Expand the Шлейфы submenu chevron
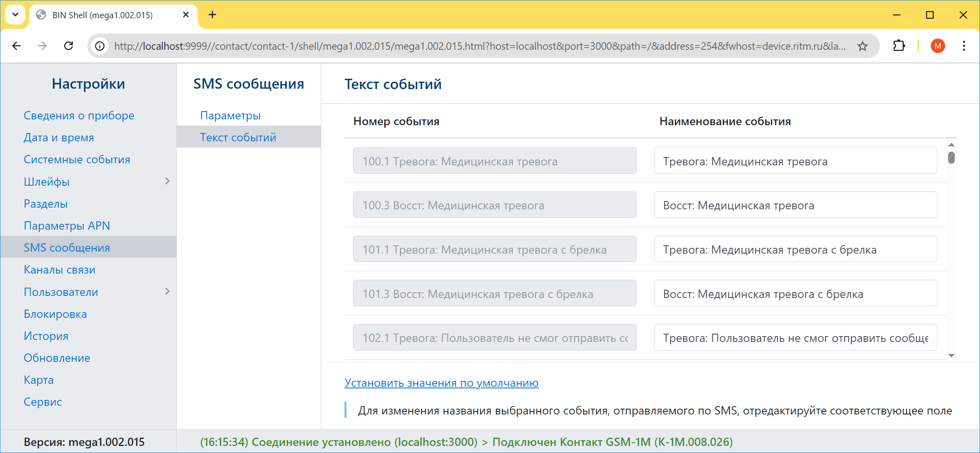 pos(167,181)
